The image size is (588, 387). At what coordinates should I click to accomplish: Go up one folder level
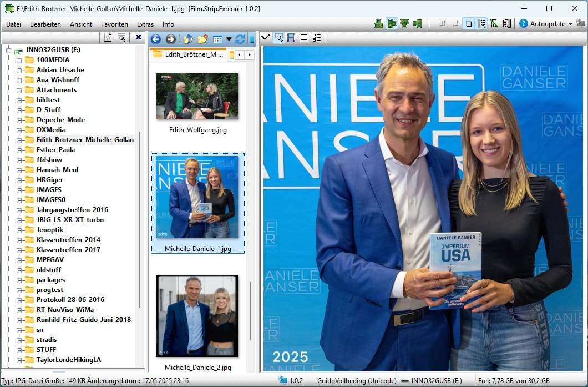[x=188, y=39]
